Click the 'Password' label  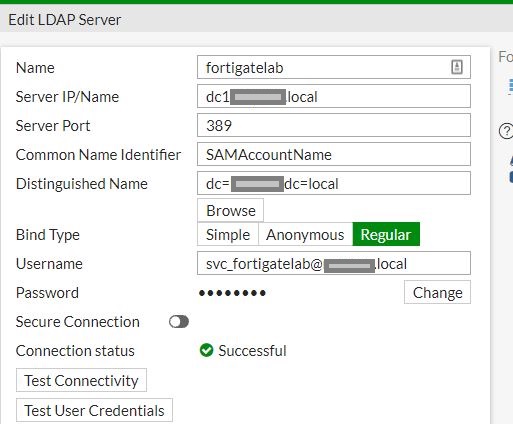point(47,293)
